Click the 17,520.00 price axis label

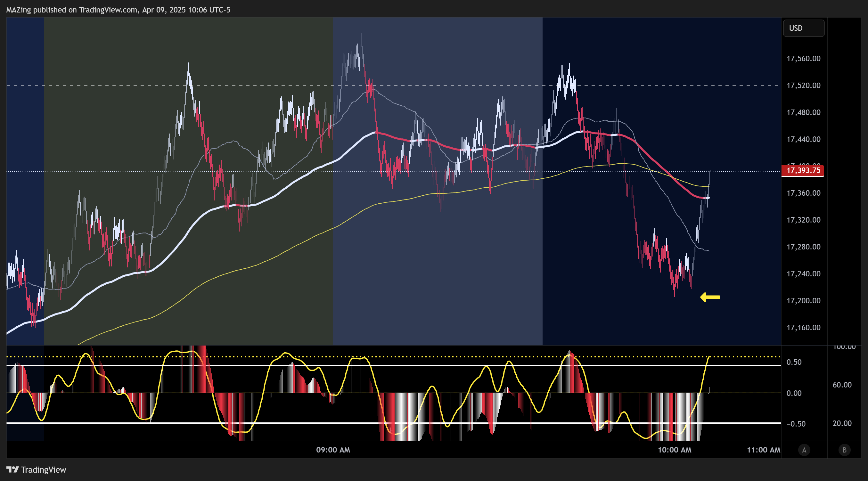[804, 86]
